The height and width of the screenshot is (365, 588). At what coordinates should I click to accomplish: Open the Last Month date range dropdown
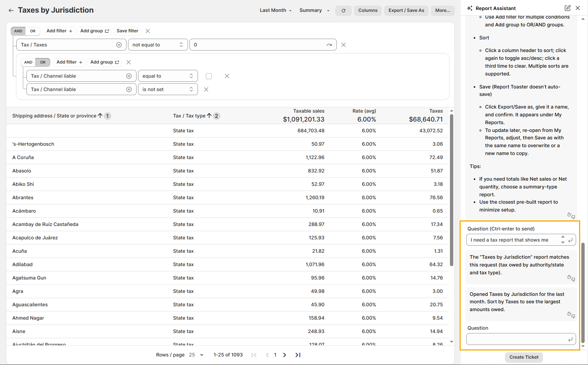click(x=275, y=10)
